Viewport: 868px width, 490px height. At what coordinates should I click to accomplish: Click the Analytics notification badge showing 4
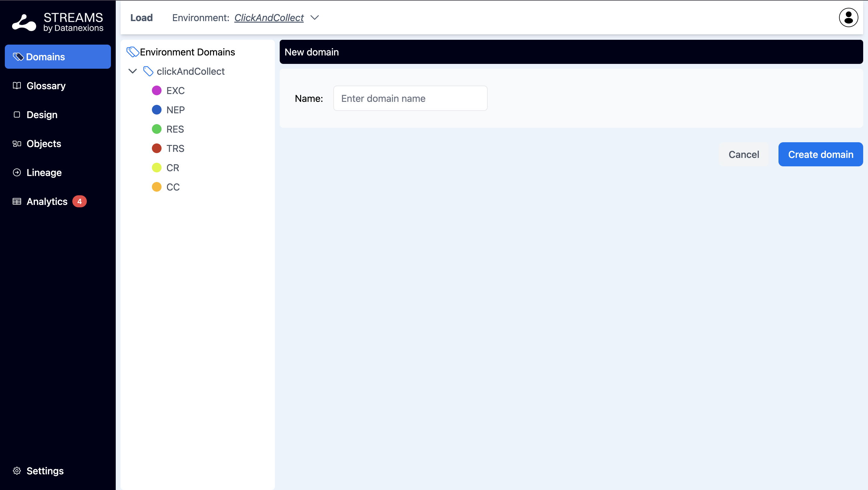pos(80,202)
